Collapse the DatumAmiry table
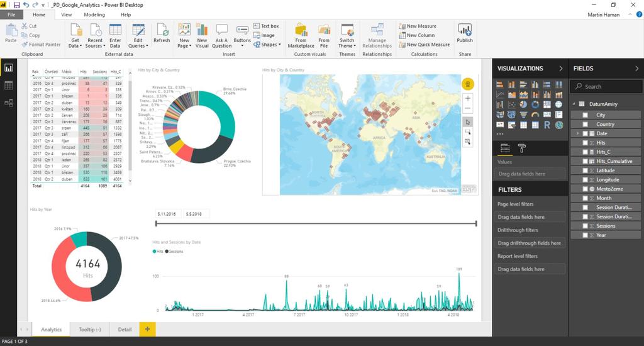The image size is (644, 346). click(x=574, y=104)
